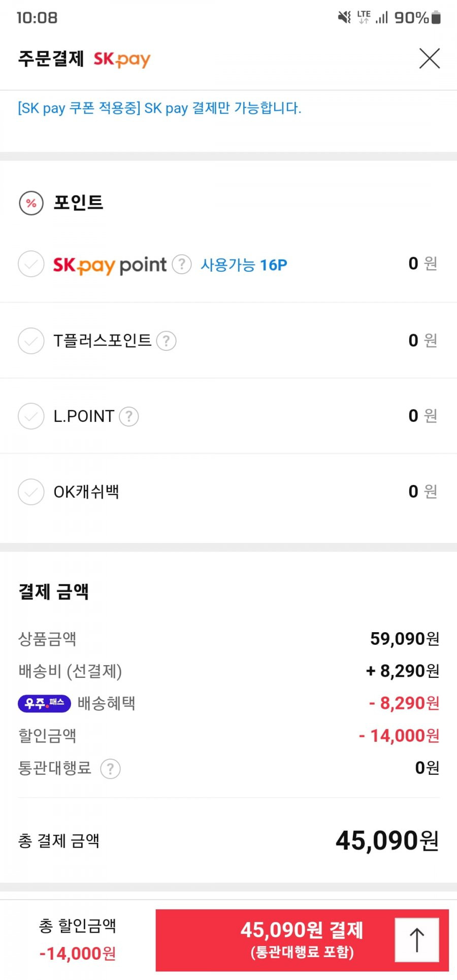Tap the 포인트 percent icon

(31, 203)
